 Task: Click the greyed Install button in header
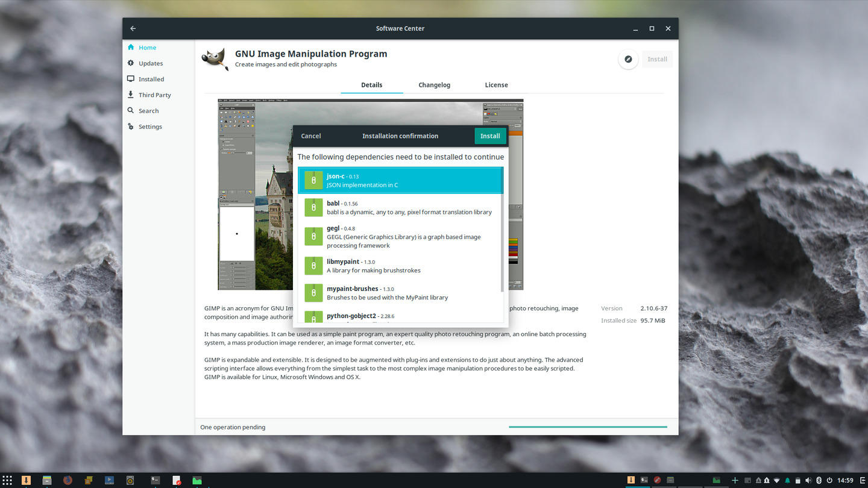(657, 59)
